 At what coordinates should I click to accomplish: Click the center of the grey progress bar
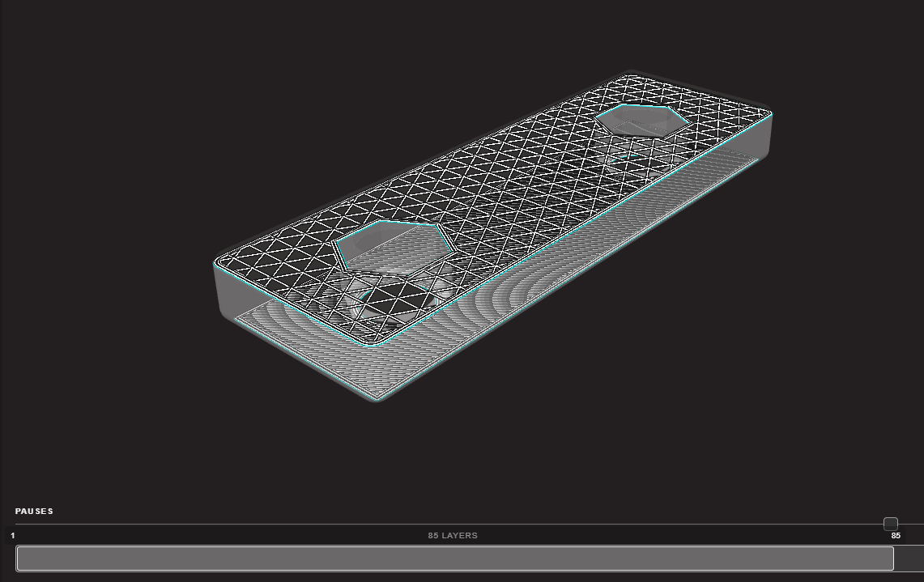pos(454,559)
